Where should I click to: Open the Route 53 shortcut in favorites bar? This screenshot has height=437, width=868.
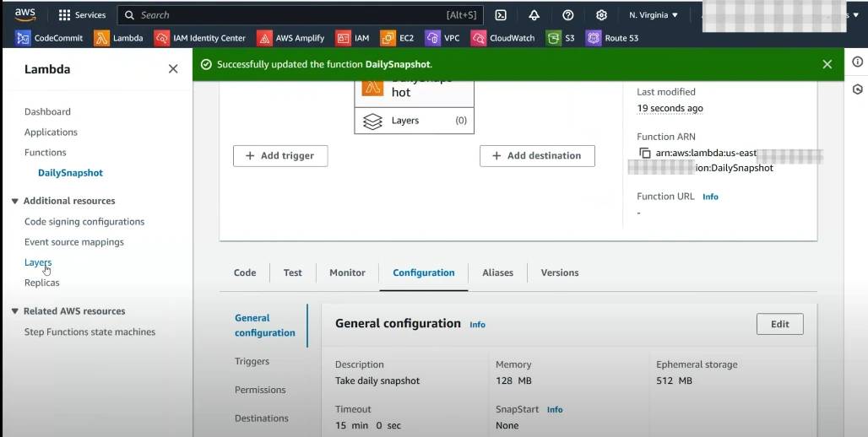[612, 38]
